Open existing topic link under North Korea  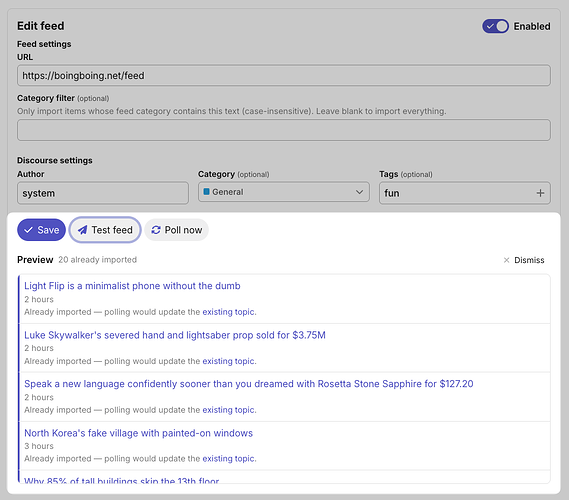pos(228,458)
